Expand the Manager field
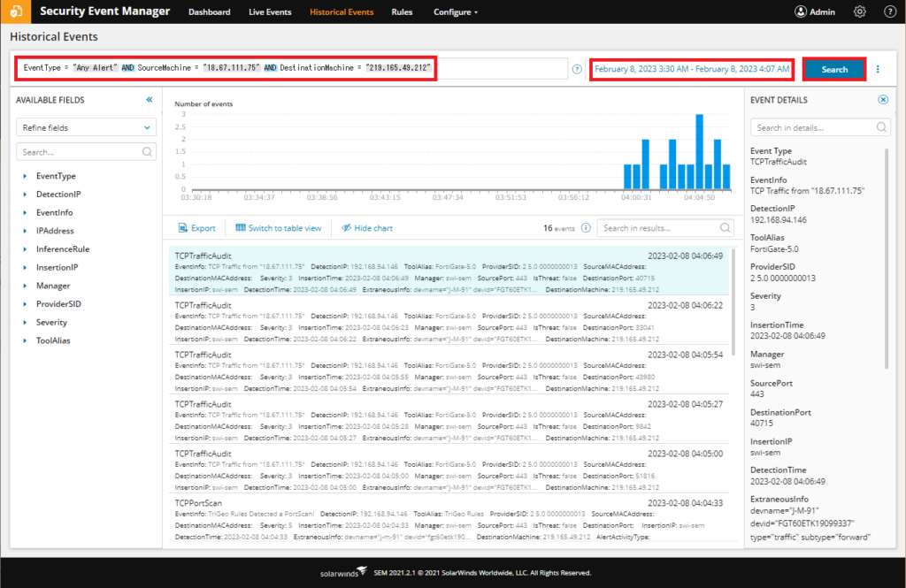 click(x=25, y=286)
